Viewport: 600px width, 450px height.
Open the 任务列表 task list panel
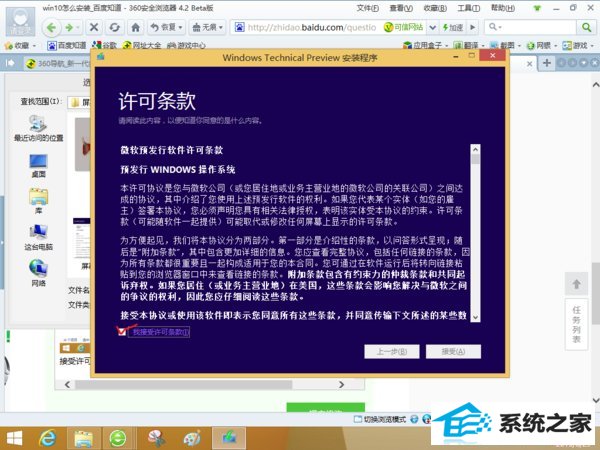[x=576, y=324]
